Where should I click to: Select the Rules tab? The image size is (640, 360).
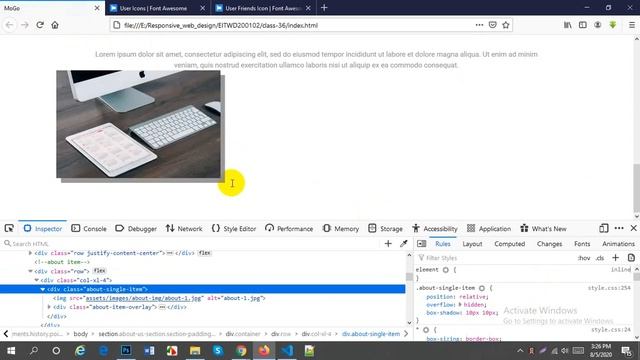point(442,244)
